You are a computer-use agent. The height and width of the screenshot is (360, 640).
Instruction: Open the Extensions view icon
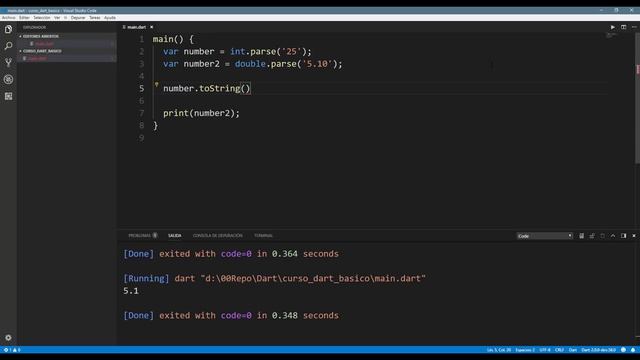[8, 96]
